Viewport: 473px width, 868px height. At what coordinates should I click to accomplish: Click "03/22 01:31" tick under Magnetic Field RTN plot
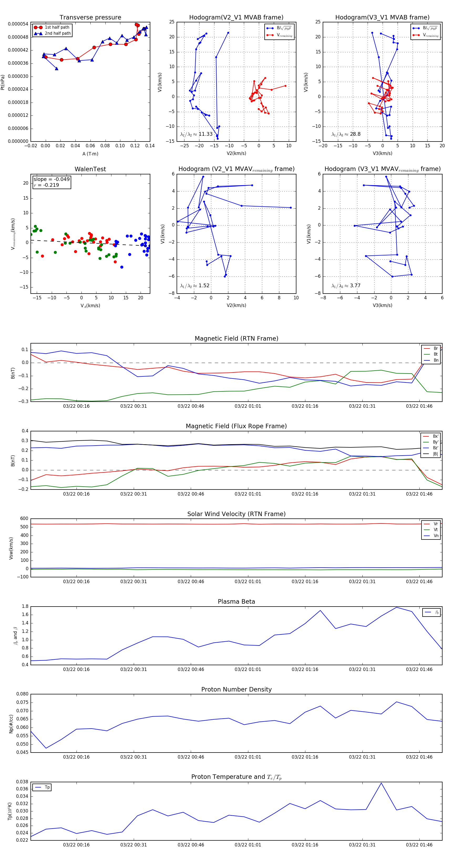362,406
